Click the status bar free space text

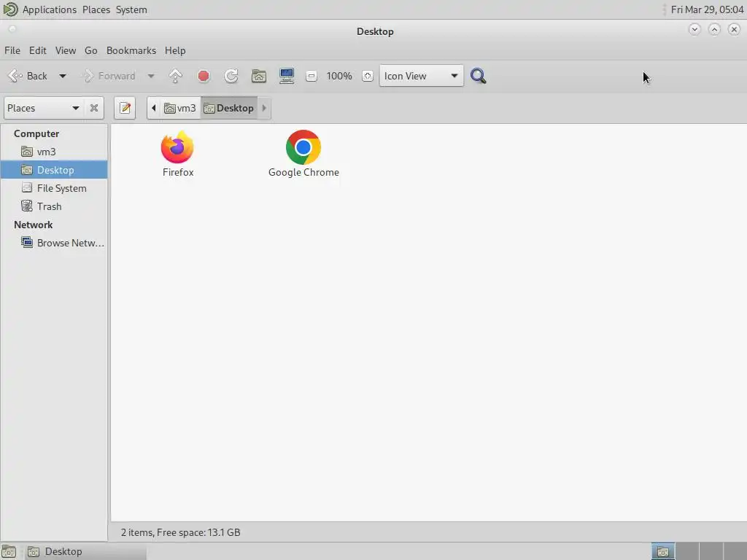[x=181, y=532]
